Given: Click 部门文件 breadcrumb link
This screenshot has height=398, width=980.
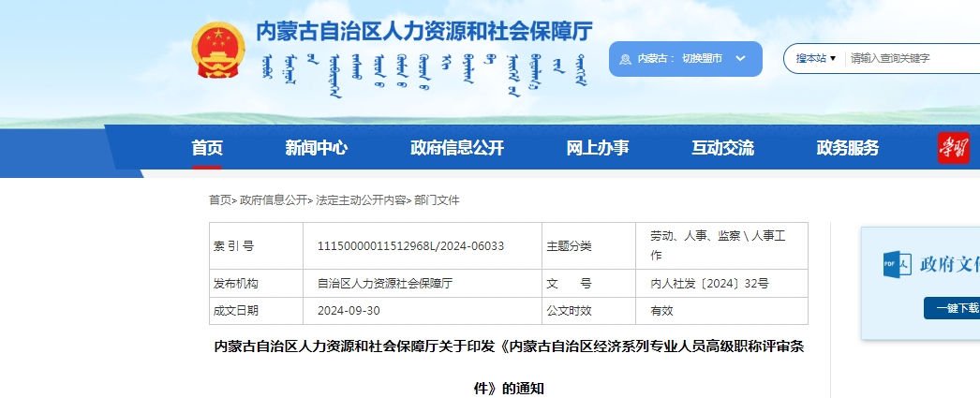Looking at the screenshot, I should (x=437, y=200).
